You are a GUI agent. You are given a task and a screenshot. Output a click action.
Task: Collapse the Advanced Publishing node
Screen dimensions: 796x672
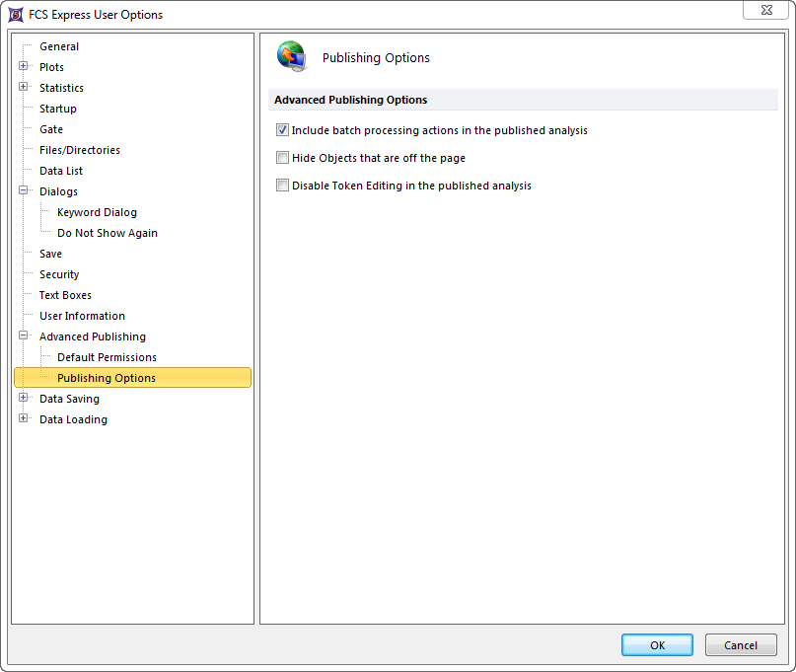24,336
